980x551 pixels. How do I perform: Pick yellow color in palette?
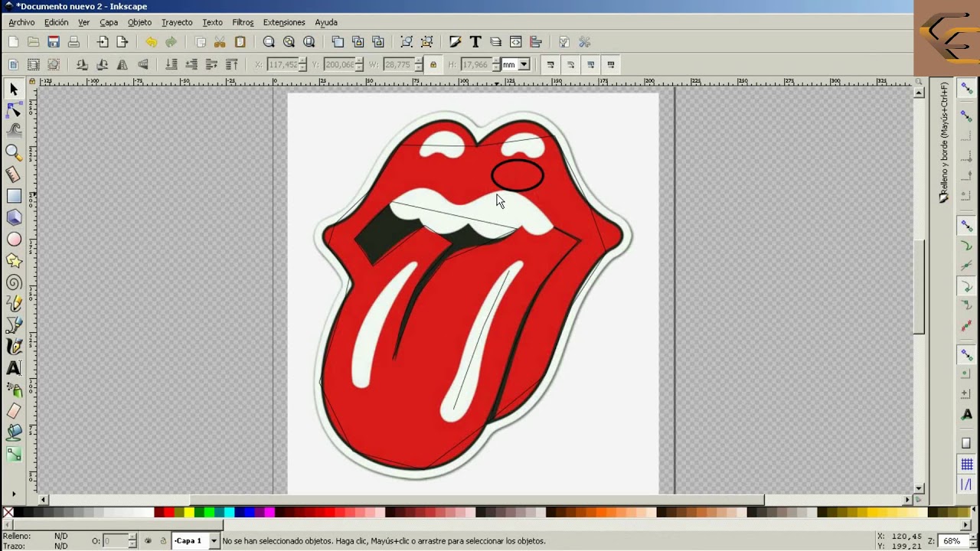[189, 512]
